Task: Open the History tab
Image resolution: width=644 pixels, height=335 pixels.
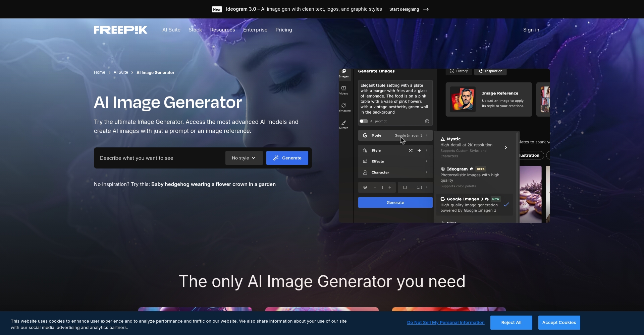Action: pos(459,71)
